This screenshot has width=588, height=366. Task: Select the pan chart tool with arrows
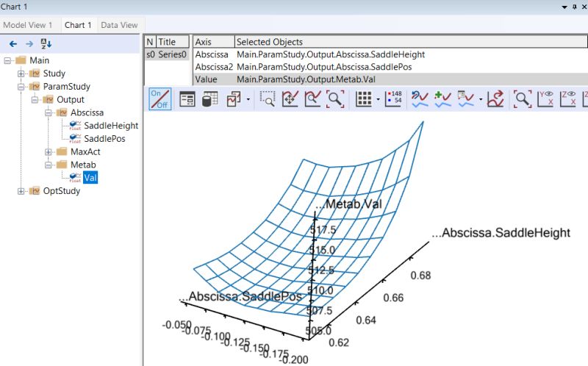290,99
